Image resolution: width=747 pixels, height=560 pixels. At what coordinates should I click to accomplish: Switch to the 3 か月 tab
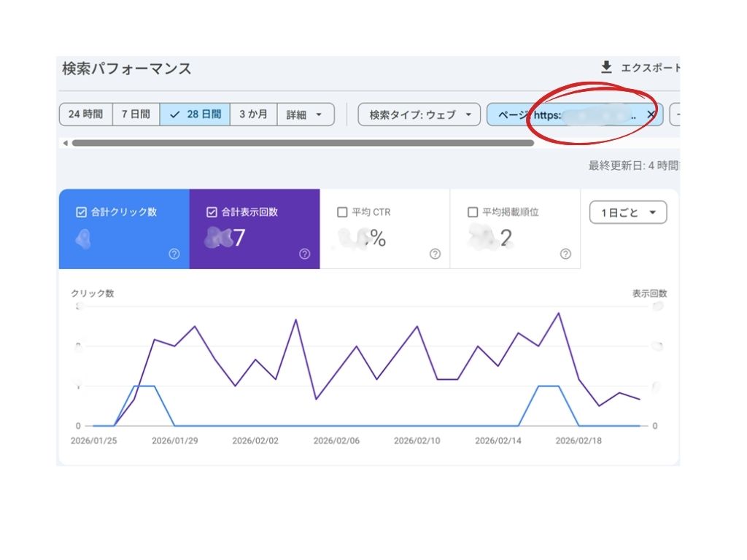point(253,114)
